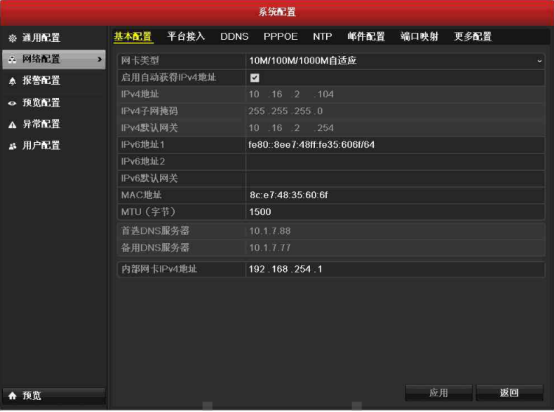Click the users icon beside 用户配置

(x=12, y=146)
